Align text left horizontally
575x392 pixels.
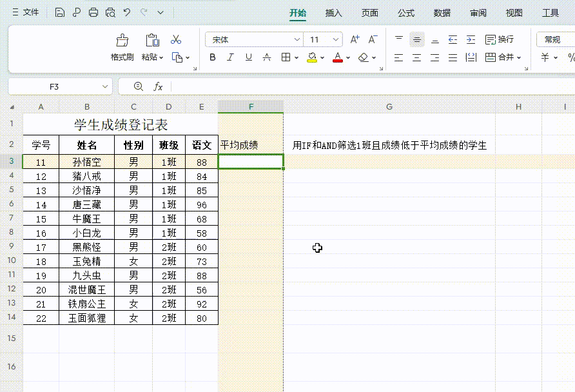pos(398,57)
